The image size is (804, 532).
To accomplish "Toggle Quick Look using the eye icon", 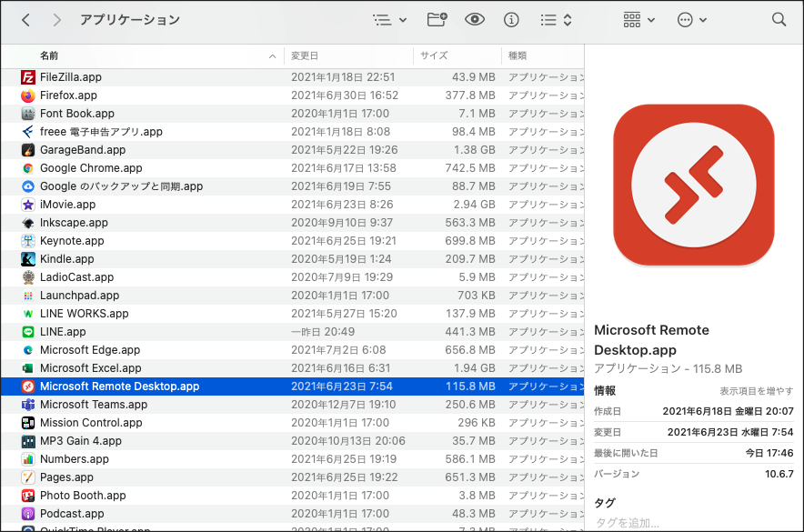I will (474, 19).
